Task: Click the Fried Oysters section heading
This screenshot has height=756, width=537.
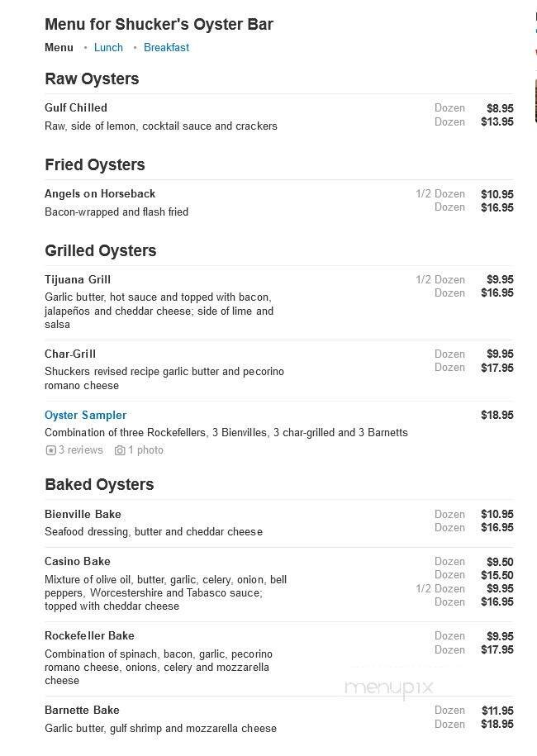Action: [x=94, y=164]
